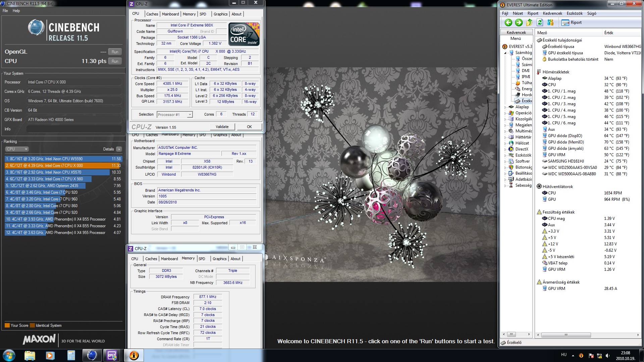The width and height of the screenshot is (644, 362).
Task: Click the Windows flag icon for Operációs item
Action: (x=511, y=113)
